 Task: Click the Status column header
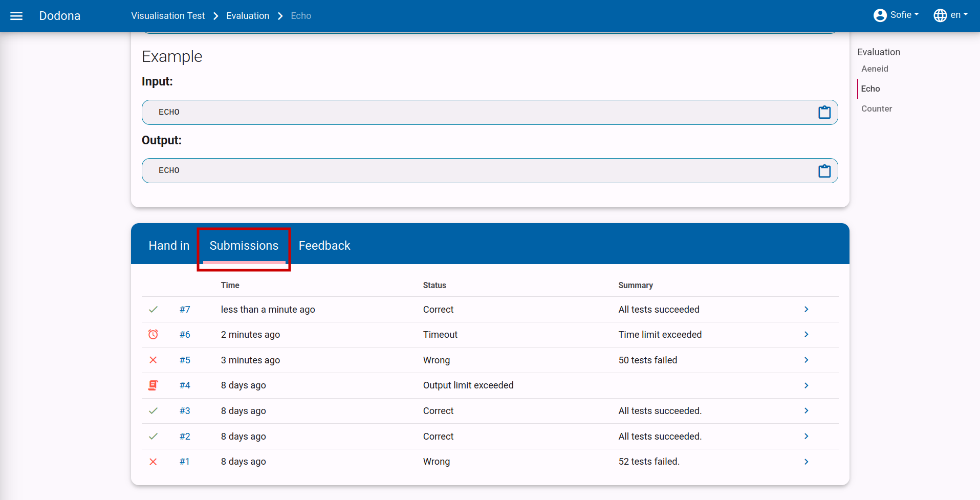click(434, 285)
